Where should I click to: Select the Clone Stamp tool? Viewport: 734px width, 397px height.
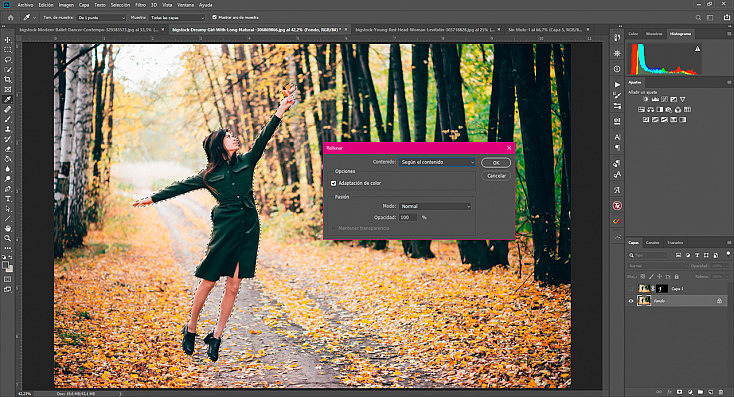click(7, 129)
